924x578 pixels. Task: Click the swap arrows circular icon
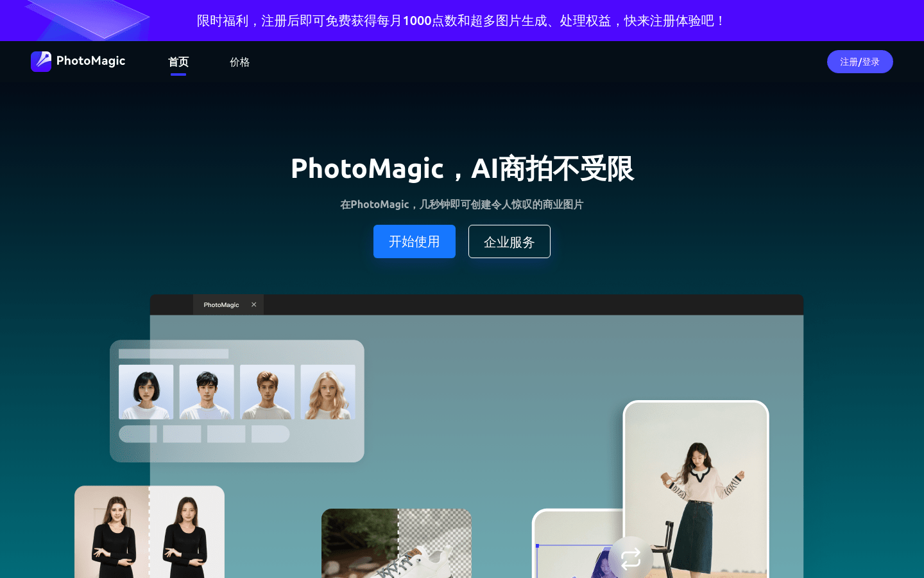tap(631, 558)
